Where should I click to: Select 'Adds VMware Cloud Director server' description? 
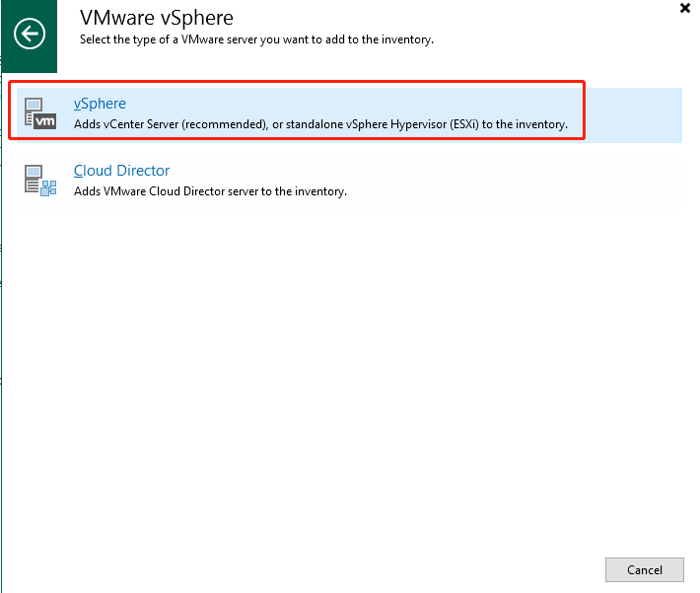(210, 191)
